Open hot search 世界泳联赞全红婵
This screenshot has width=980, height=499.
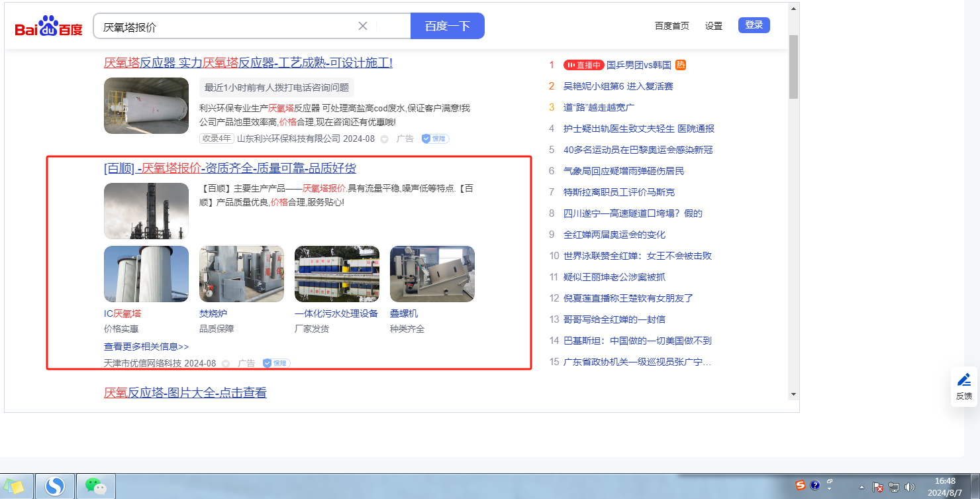pos(638,256)
